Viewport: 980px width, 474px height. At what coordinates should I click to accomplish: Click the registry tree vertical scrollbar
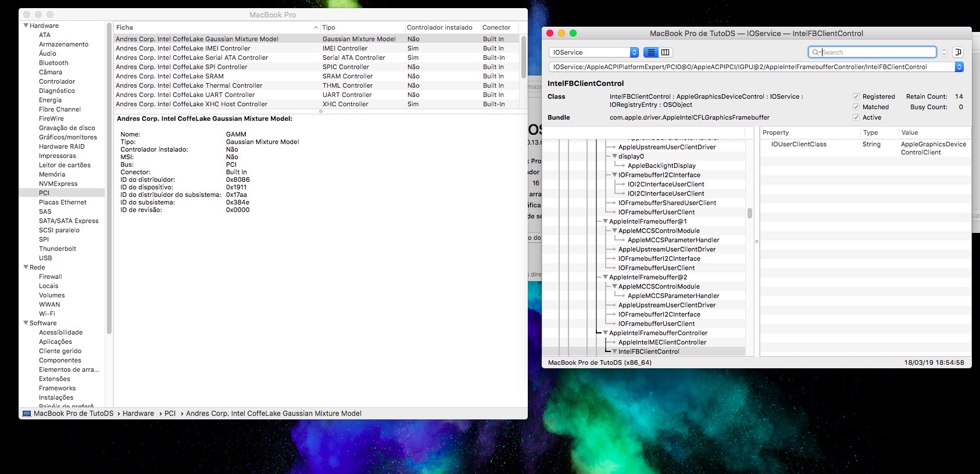tap(750, 213)
